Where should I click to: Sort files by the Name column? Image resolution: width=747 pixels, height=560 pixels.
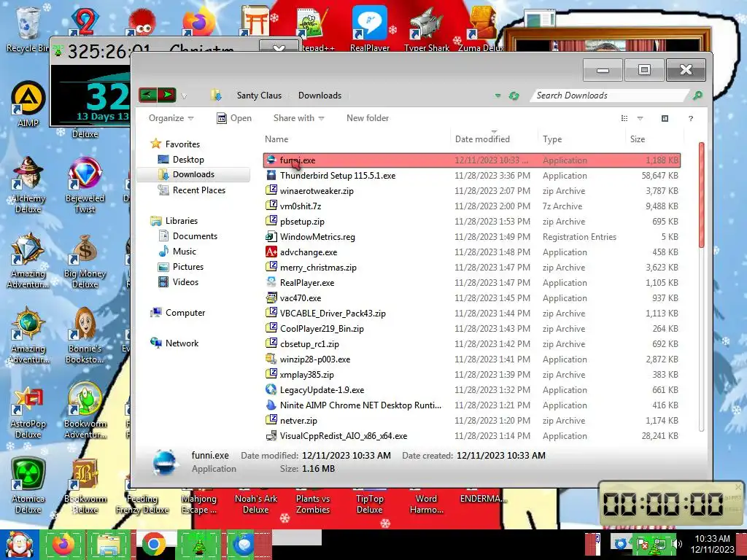coord(356,139)
